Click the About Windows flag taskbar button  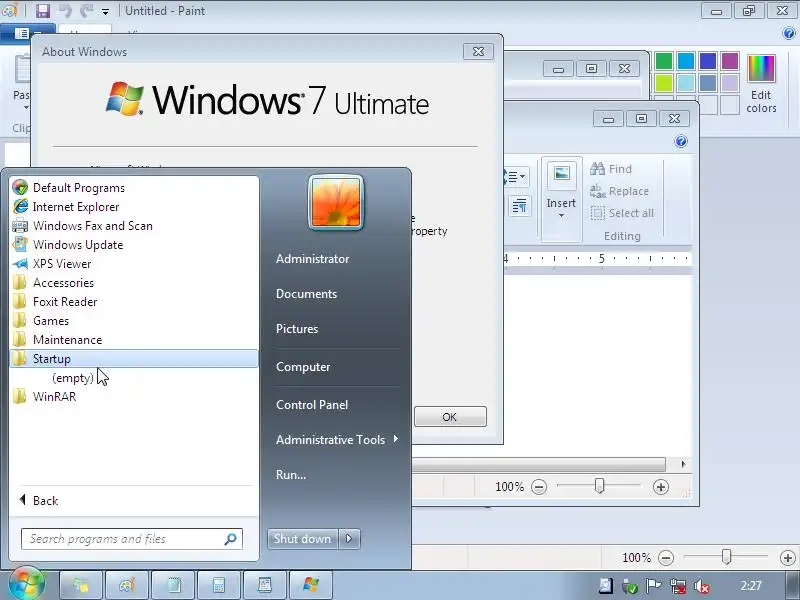click(311, 585)
